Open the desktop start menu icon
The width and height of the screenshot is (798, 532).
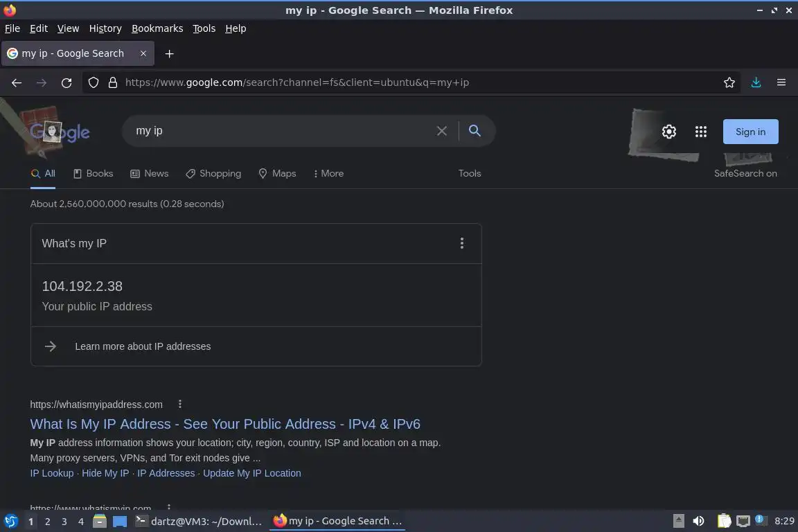(x=10, y=521)
